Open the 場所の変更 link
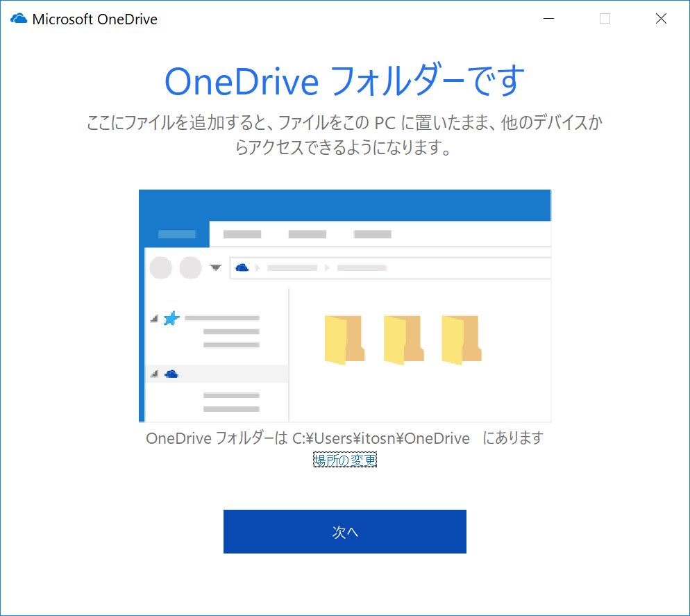The width and height of the screenshot is (690, 616). (344, 460)
